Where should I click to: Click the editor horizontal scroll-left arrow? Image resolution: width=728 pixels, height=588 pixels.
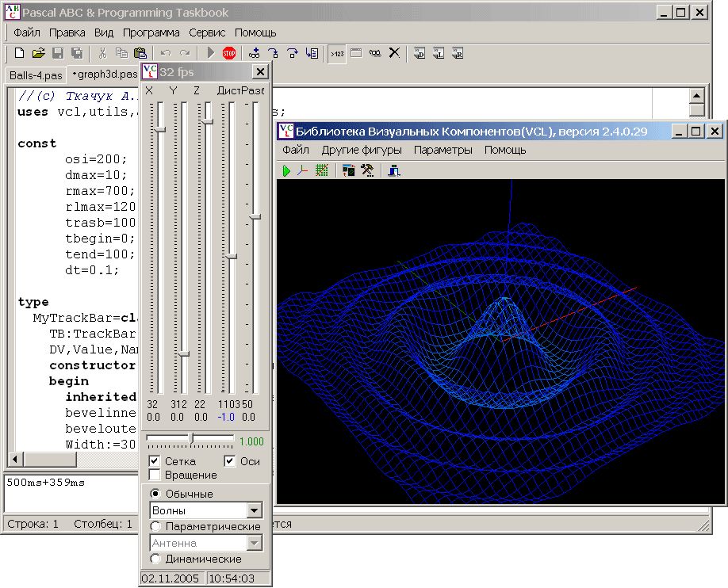pyautogui.click(x=15, y=460)
